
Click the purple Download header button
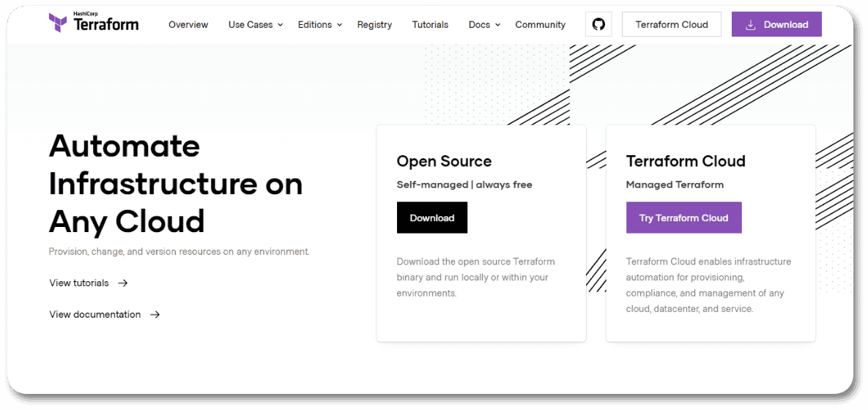pyautogui.click(x=776, y=24)
